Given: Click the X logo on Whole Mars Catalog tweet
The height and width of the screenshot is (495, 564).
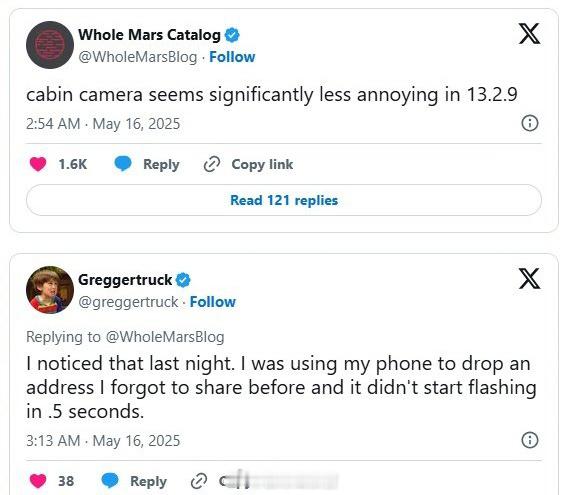Looking at the screenshot, I should [x=529, y=33].
